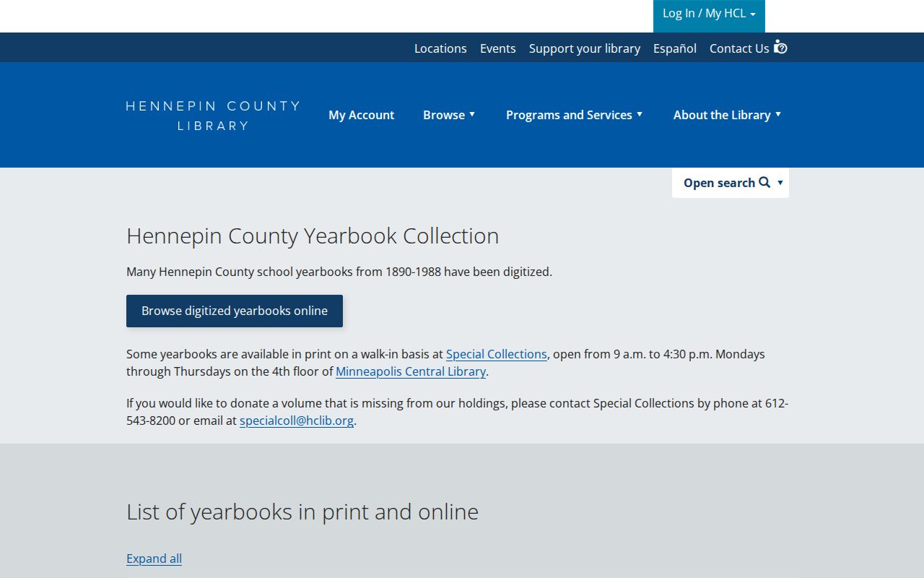Click the help icon beside Contact Us

click(x=780, y=48)
